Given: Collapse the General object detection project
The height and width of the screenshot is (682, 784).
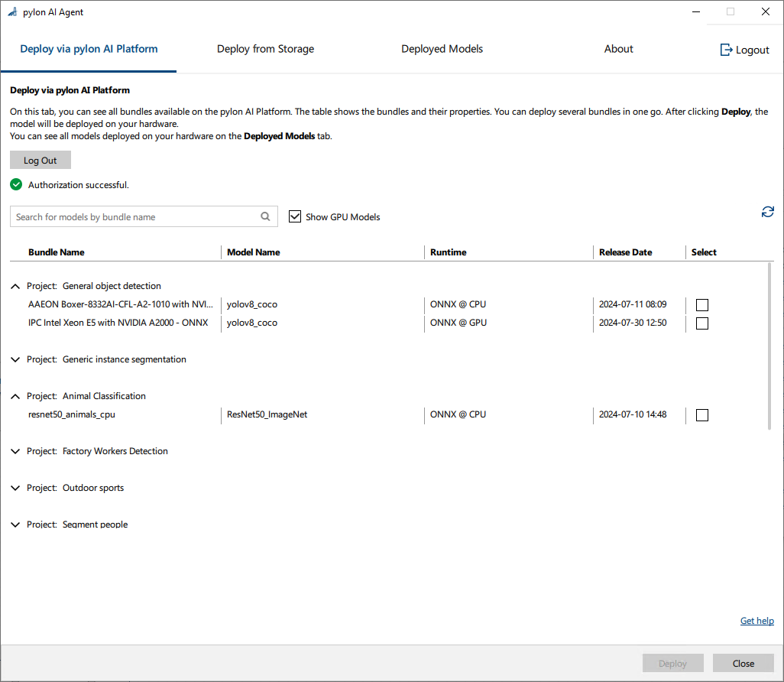Looking at the screenshot, I should click(15, 286).
